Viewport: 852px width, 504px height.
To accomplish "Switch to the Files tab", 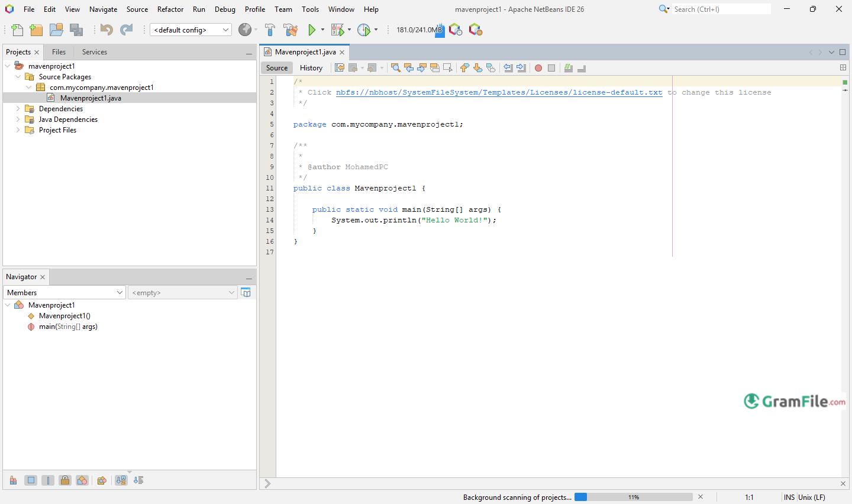I will click(x=59, y=52).
